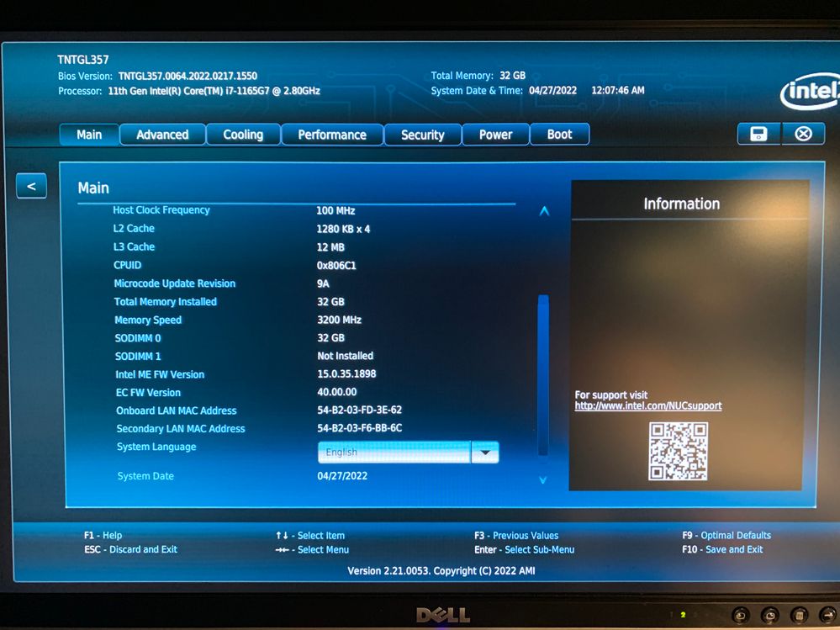Click the microcode value 9A
This screenshot has width=840, height=630.
pyautogui.click(x=323, y=283)
